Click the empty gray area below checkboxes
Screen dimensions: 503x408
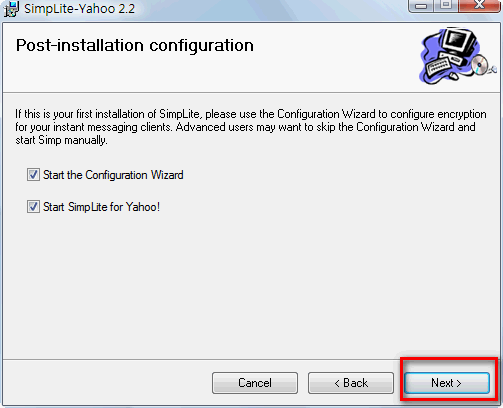click(x=251, y=287)
